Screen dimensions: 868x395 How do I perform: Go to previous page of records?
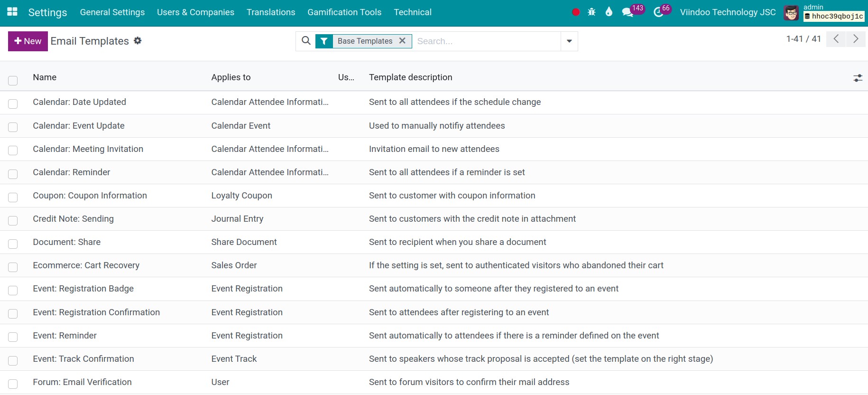[836, 39]
